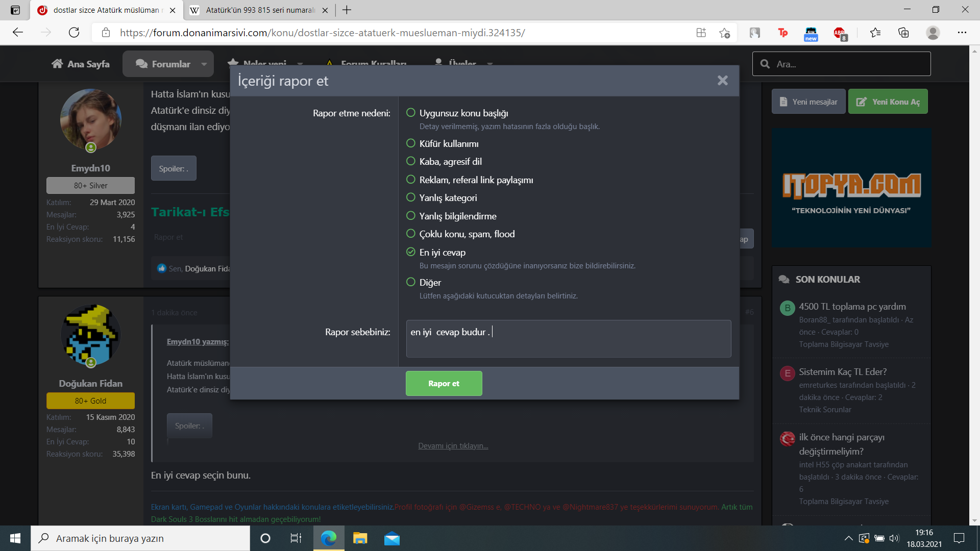Click the browser refresh icon
This screenshot has width=980, height=551.
pos(74,33)
